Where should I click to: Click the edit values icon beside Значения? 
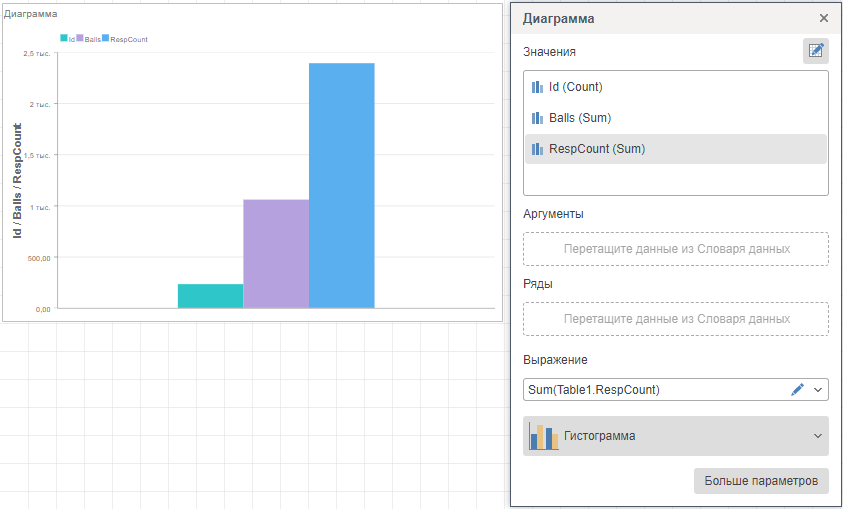815,51
